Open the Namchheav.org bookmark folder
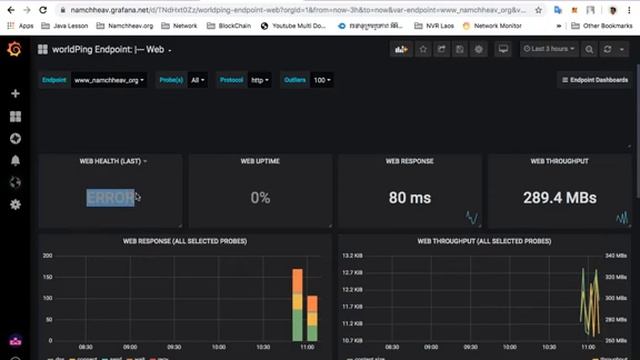Image resolution: width=640 pixels, height=360 pixels. pos(125,26)
